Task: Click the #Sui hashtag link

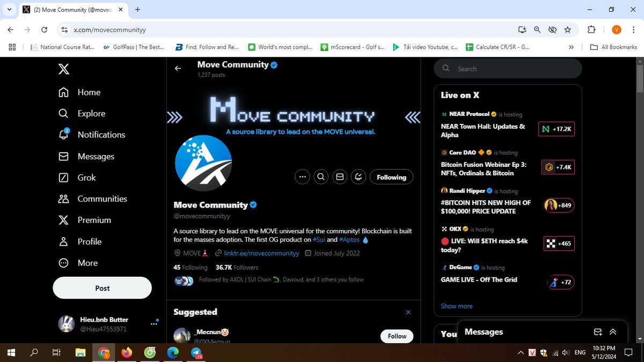Action: 319,240
